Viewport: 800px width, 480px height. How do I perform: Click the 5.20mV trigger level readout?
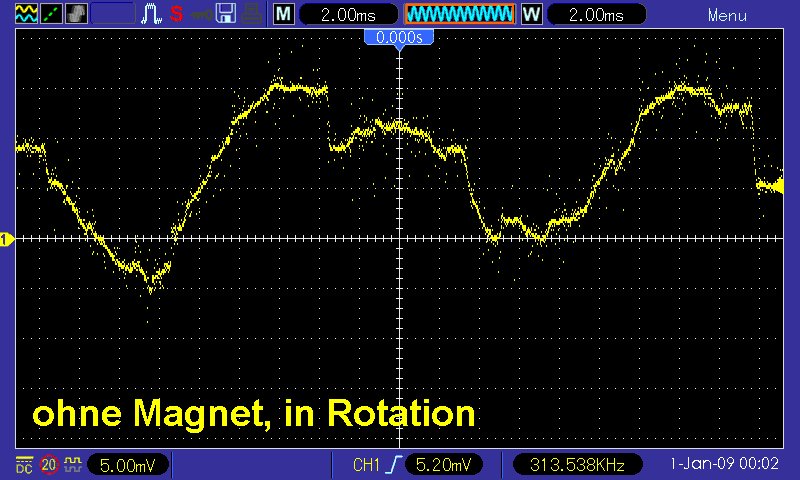[x=444, y=465]
